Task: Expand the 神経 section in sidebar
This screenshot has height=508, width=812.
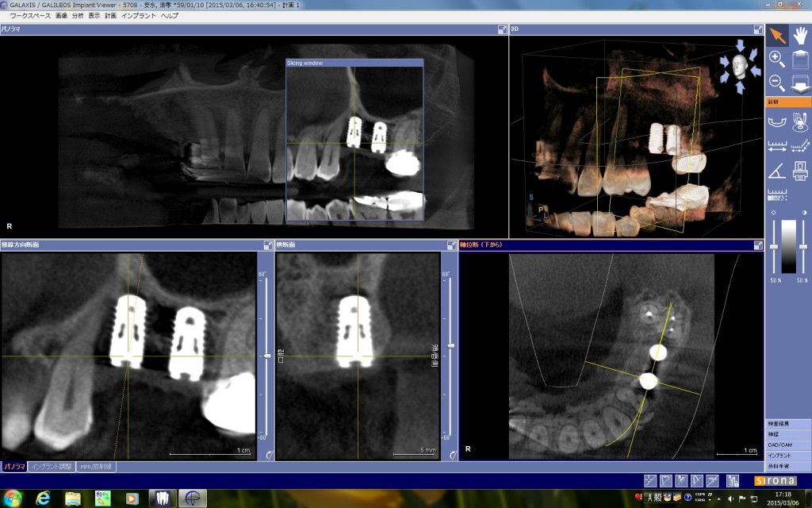Action: 787,434
